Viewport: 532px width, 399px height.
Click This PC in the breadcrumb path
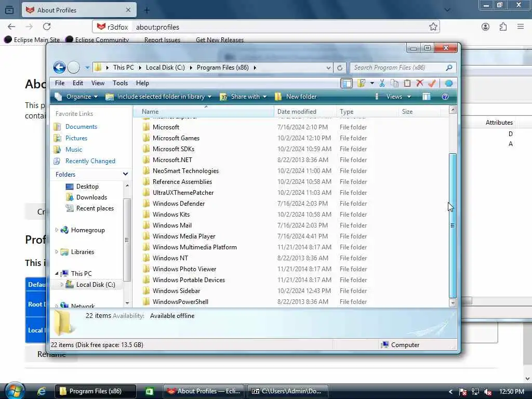coord(124,68)
